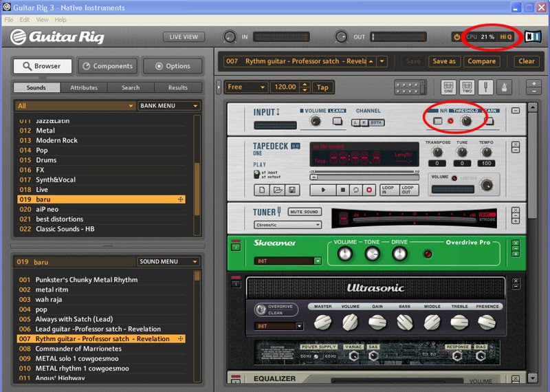The height and width of the screenshot is (392, 550).
Task: Open the SOUND MENU dropdown
Action: [168, 261]
